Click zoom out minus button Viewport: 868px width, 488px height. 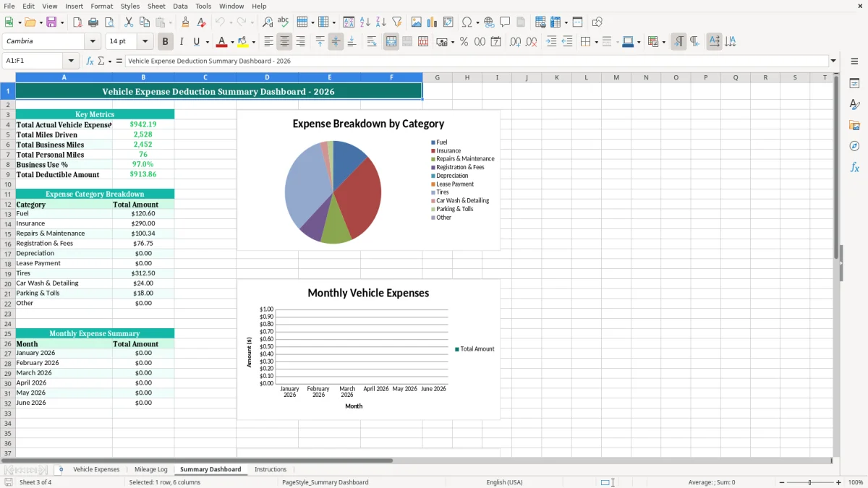coord(780,482)
